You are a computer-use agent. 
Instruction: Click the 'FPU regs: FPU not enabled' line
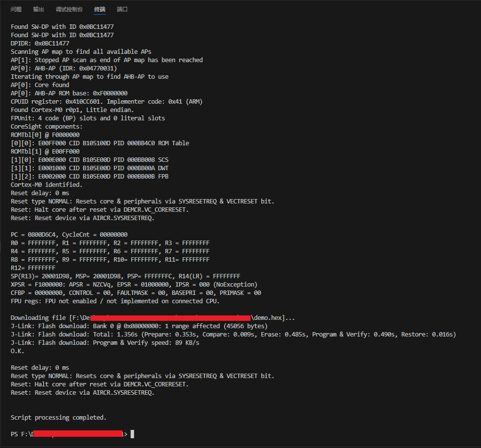(115, 301)
